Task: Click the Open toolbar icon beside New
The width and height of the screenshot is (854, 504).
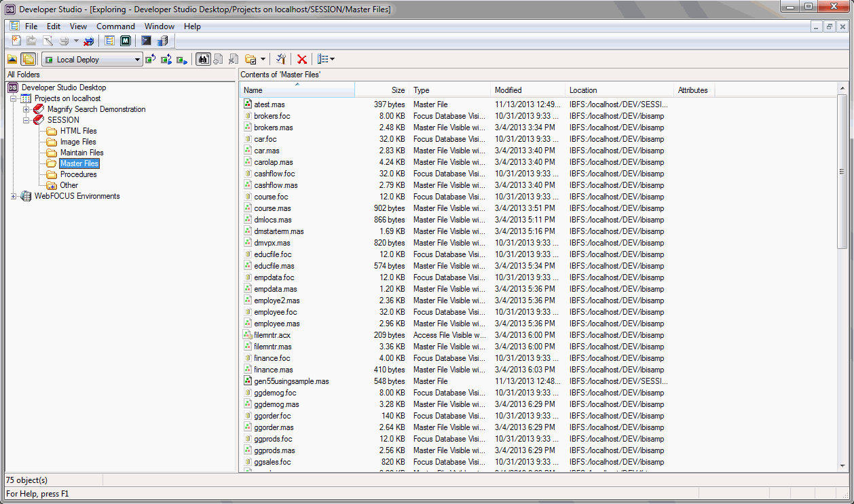Action: pyautogui.click(x=32, y=41)
